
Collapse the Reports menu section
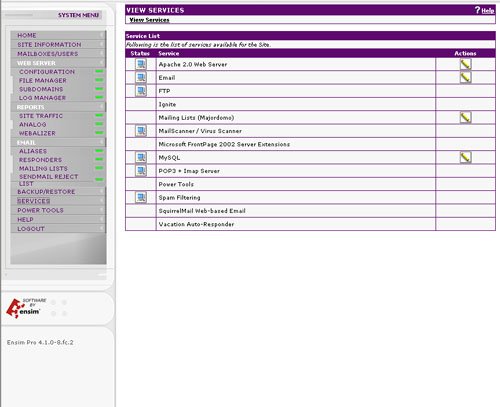30,107
